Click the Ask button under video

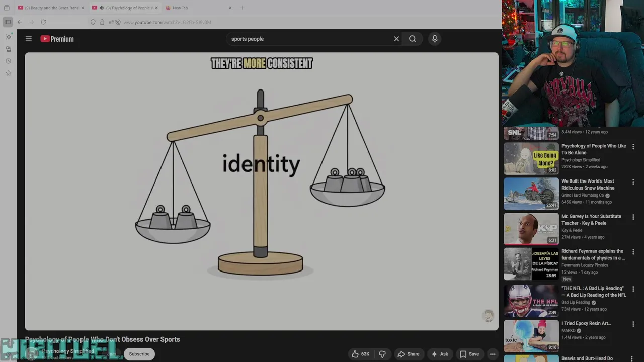[439, 354]
